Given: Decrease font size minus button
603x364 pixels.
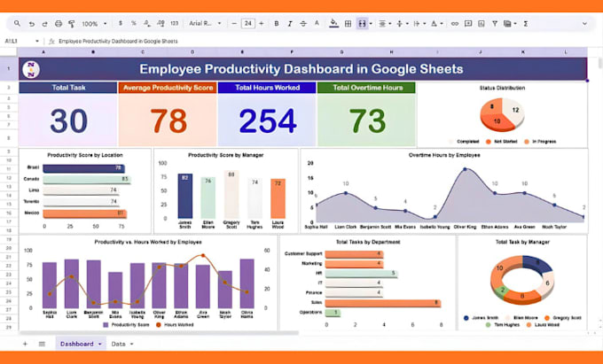Looking at the screenshot, I should click(x=234, y=23).
